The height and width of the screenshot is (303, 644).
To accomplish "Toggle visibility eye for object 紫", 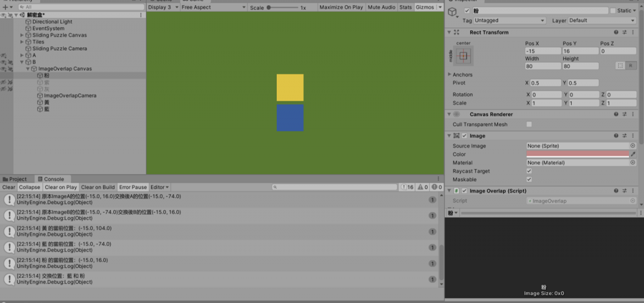I will click(x=3, y=82).
